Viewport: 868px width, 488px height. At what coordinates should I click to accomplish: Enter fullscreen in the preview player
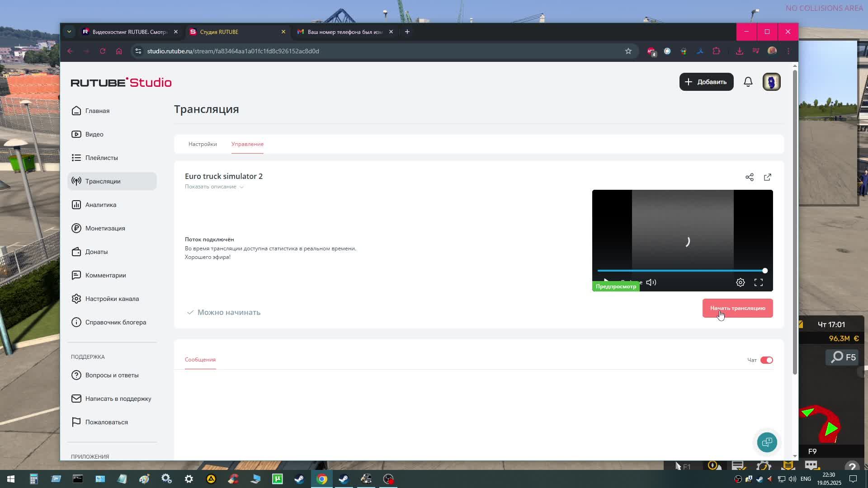coord(759,282)
